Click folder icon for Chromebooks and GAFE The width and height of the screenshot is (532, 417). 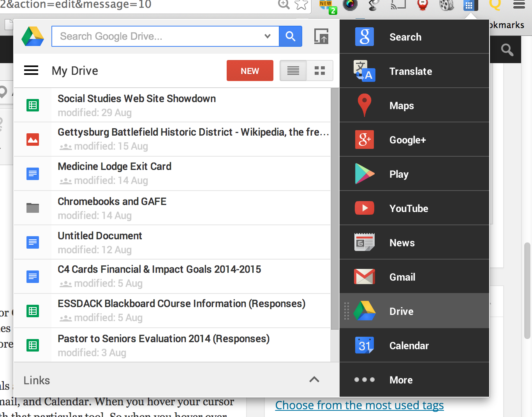coord(33,208)
